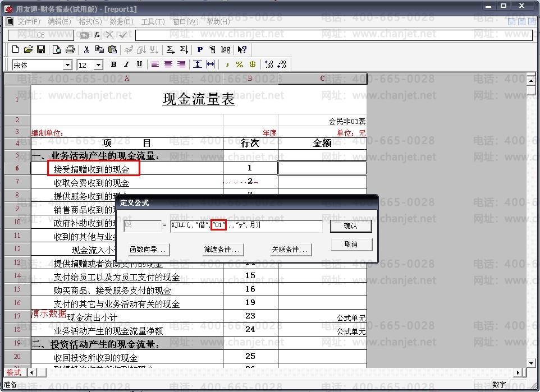This screenshot has height=392, width=540.
Task: Print the report
Action: click(70, 49)
